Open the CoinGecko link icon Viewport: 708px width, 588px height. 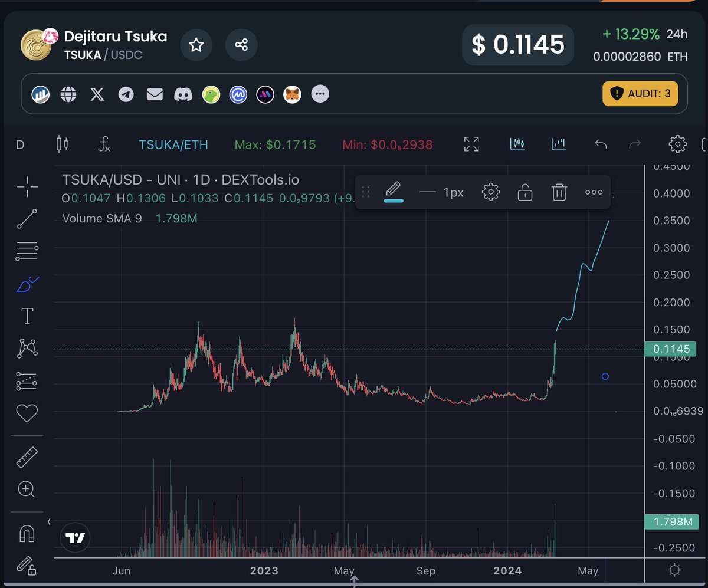coord(211,94)
